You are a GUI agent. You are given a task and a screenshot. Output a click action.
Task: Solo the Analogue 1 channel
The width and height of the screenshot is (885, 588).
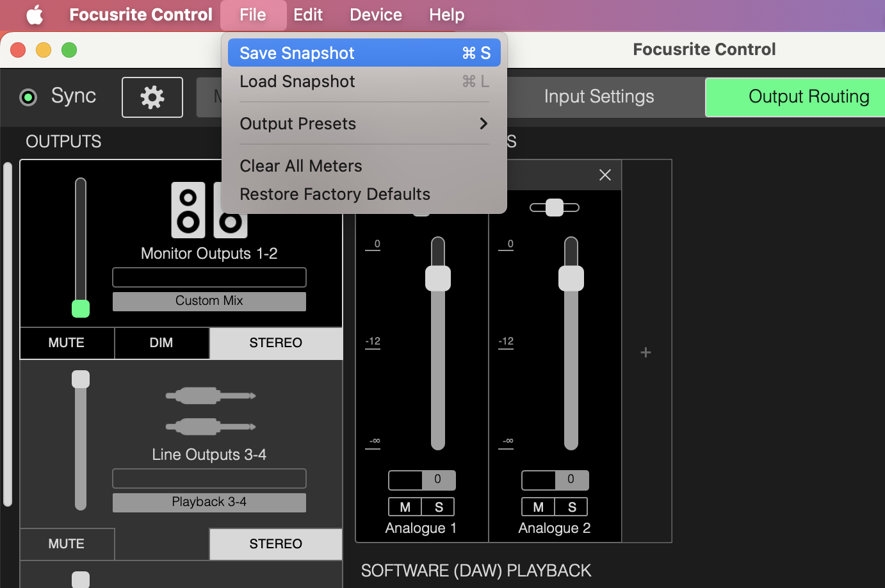click(439, 507)
